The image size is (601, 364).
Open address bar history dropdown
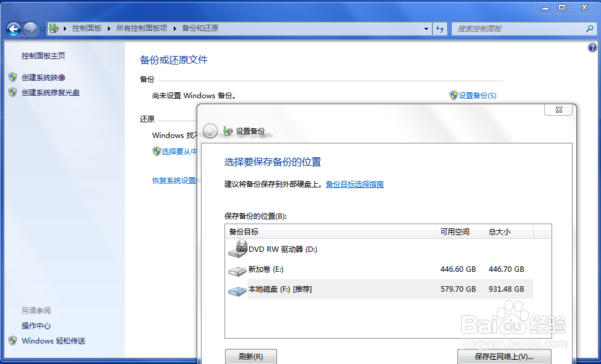426,29
